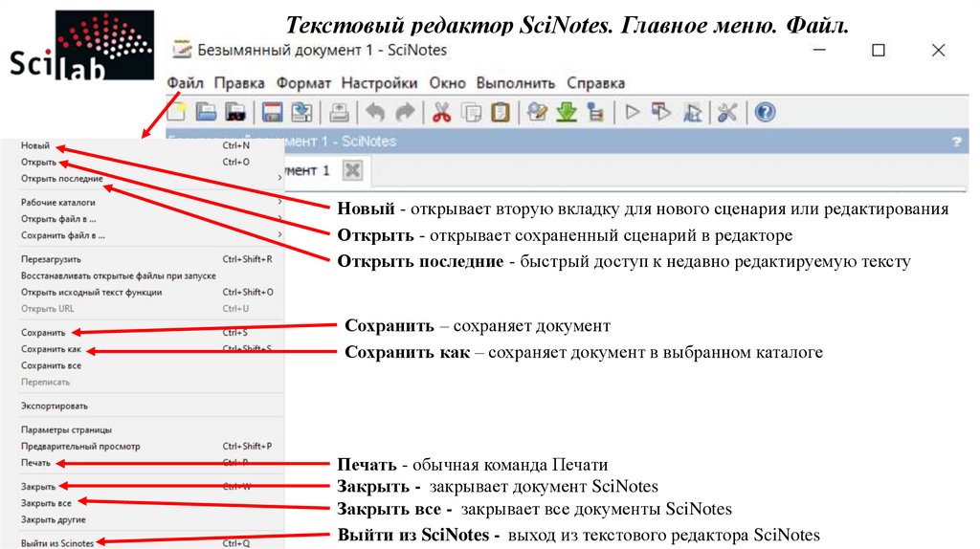
Task: Click the Execute play triangle icon
Action: click(633, 113)
